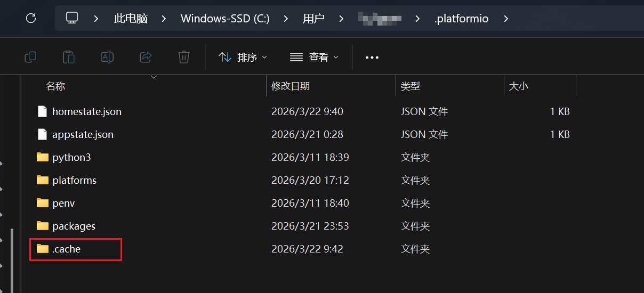Click the Rename icon in toolbar
Screen dimensions: 644x293
(107, 57)
